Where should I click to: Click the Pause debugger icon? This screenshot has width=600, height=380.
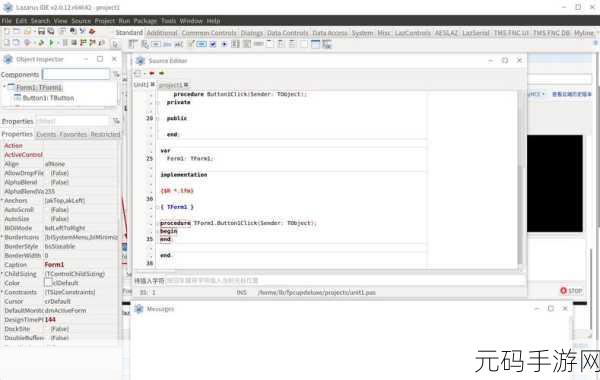click(x=65, y=43)
